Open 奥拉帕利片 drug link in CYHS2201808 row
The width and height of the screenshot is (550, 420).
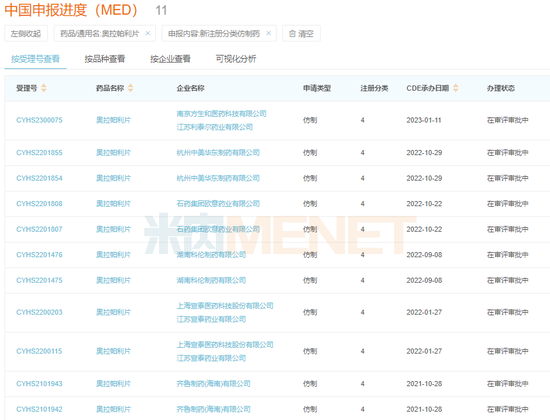[x=114, y=204]
